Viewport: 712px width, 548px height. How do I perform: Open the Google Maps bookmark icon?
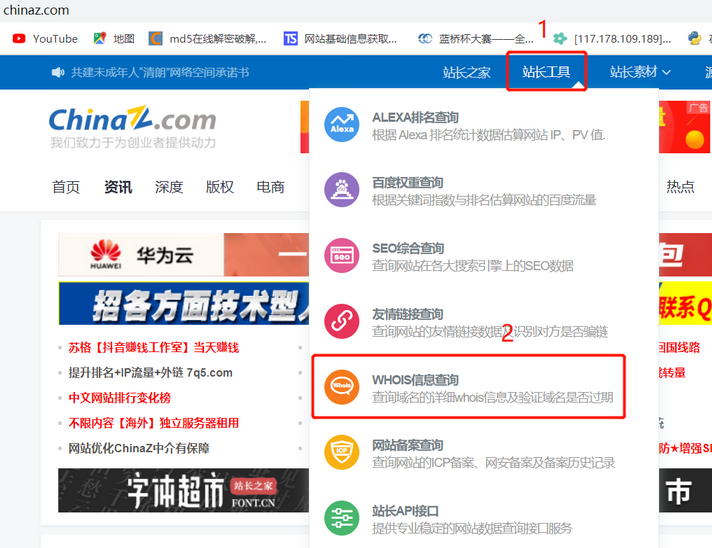[99, 39]
